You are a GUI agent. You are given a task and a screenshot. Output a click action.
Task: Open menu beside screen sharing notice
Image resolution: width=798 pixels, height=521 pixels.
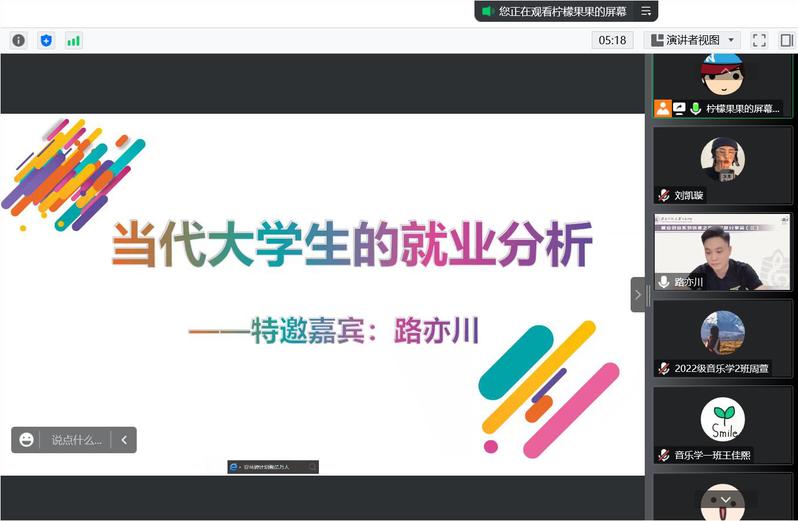pos(646,11)
